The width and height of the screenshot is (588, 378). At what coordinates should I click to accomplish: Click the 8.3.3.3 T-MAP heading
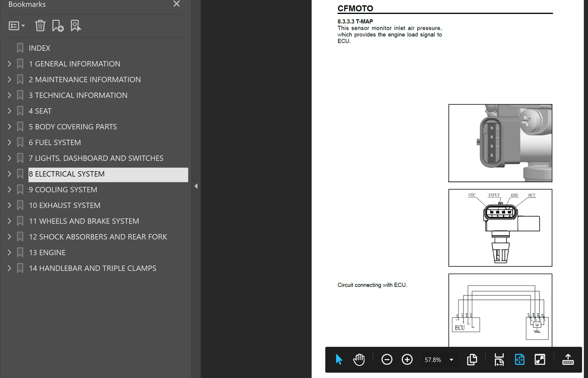[355, 22]
